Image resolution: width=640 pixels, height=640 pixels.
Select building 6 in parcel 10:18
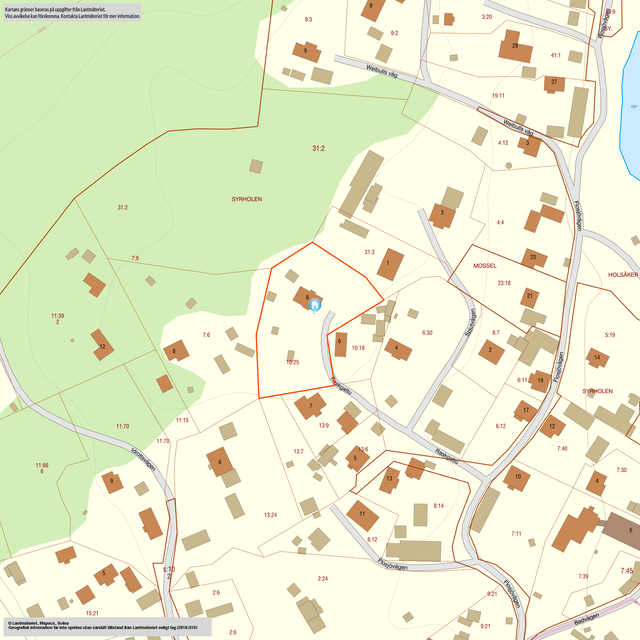[340, 343]
